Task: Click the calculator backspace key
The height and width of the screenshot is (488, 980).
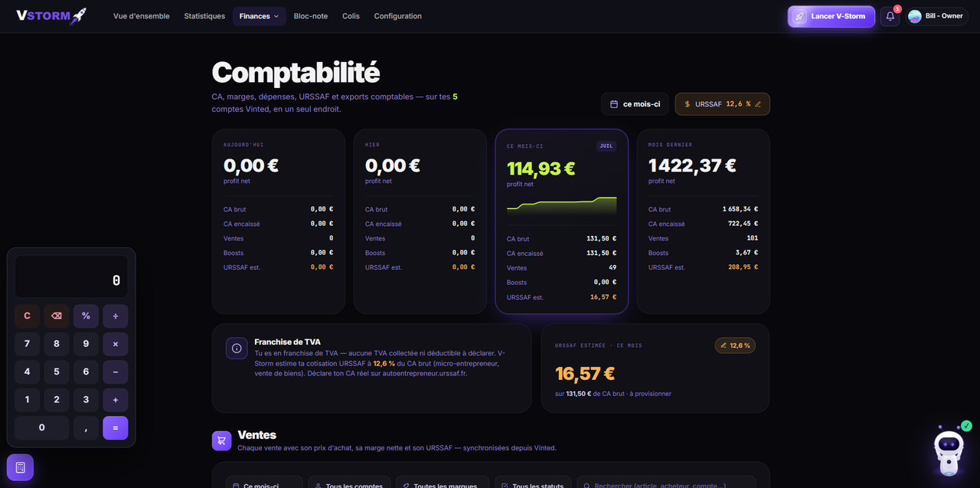Action: 57,316
